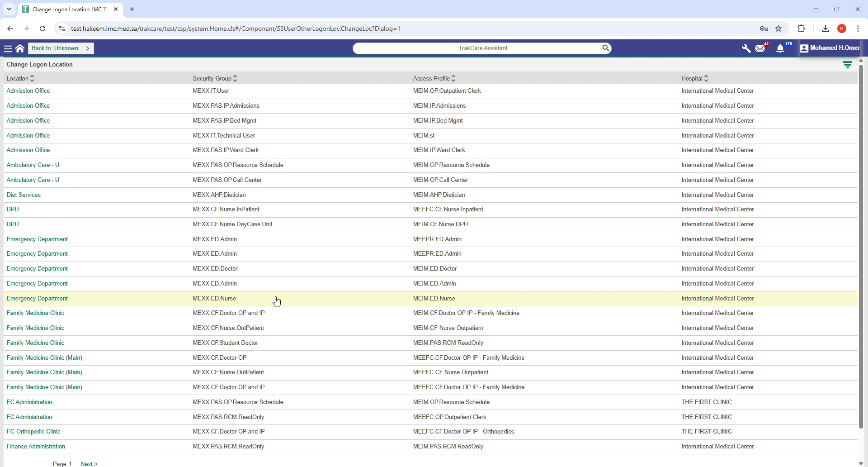The width and height of the screenshot is (868, 467).
Task: Expand the chevron next to Back to: Unknown
Action: click(x=88, y=48)
